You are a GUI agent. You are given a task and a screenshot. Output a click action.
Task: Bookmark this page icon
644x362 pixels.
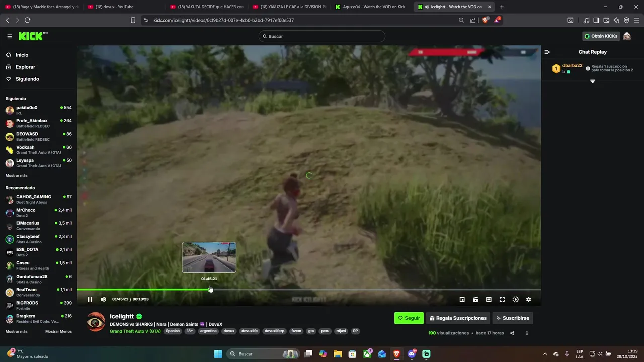tap(133, 20)
